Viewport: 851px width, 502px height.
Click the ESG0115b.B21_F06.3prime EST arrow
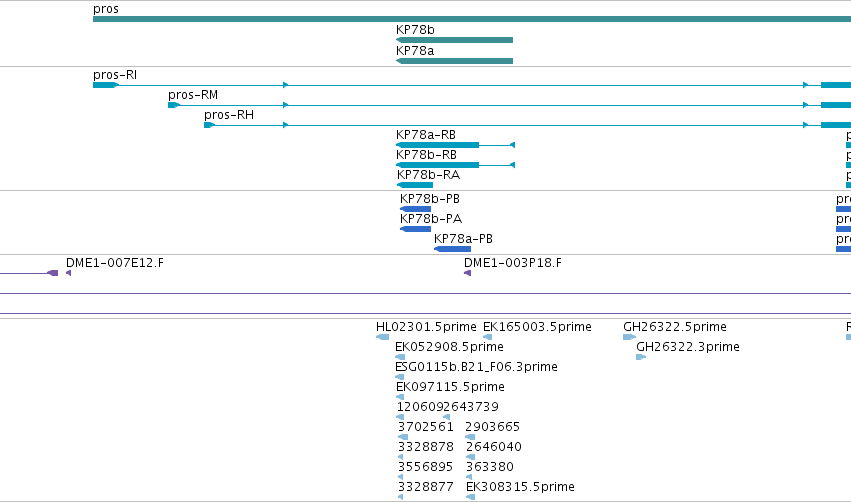coord(399,377)
